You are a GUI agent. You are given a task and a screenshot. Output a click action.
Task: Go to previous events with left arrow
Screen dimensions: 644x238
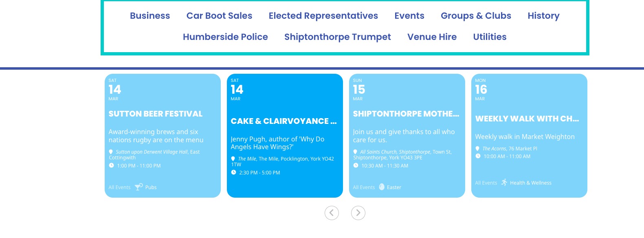(332, 213)
